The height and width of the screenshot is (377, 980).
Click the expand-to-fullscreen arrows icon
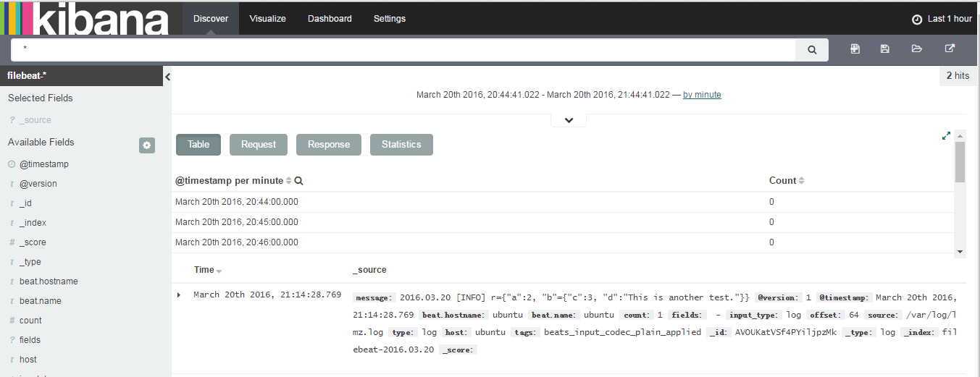click(x=946, y=135)
